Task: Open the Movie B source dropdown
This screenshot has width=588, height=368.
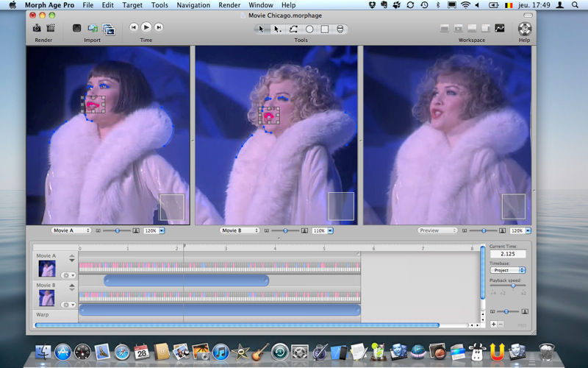Action: (240, 230)
